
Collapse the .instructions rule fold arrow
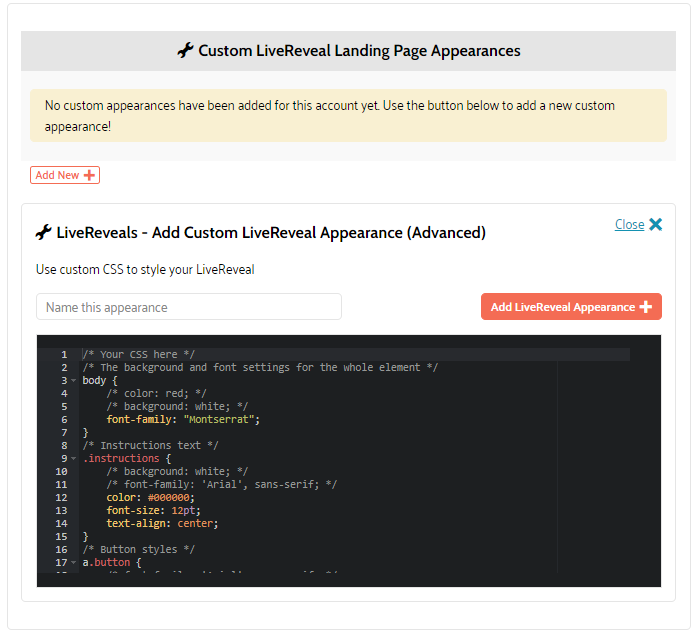tap(74, 459)
